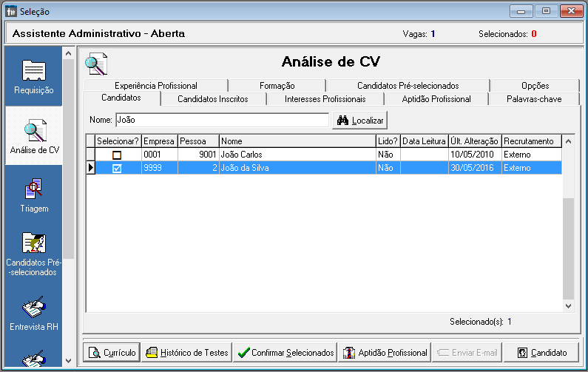Image resolution: width=588 pixels, height=372 pixels.
Task: Check the Selecionar box for João Carlos
Action: coord(117,155)
